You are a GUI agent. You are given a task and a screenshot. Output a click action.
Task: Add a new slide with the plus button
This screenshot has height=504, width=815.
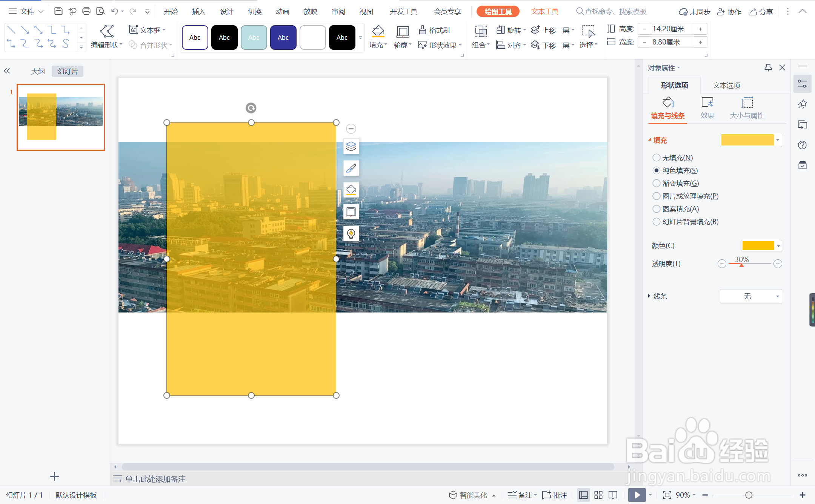(54, 476)
